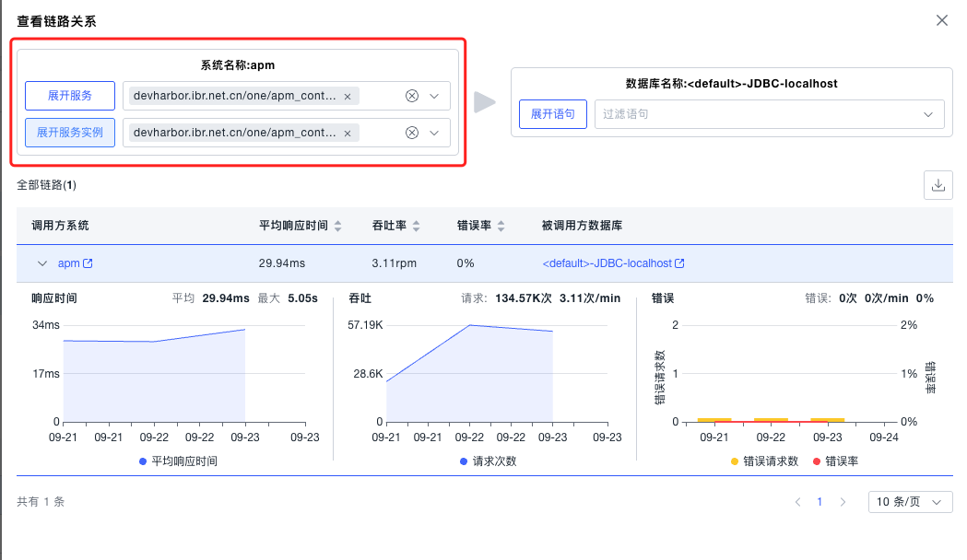Clear all selections in the service selector
This screenshot has height=560, width=967.
[x=412, y=96]
